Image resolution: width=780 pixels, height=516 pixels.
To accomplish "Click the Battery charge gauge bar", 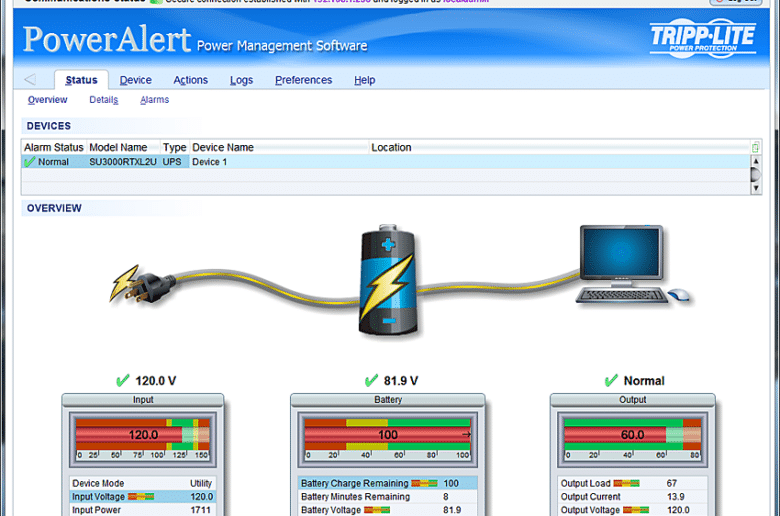I will pos(388,434).
